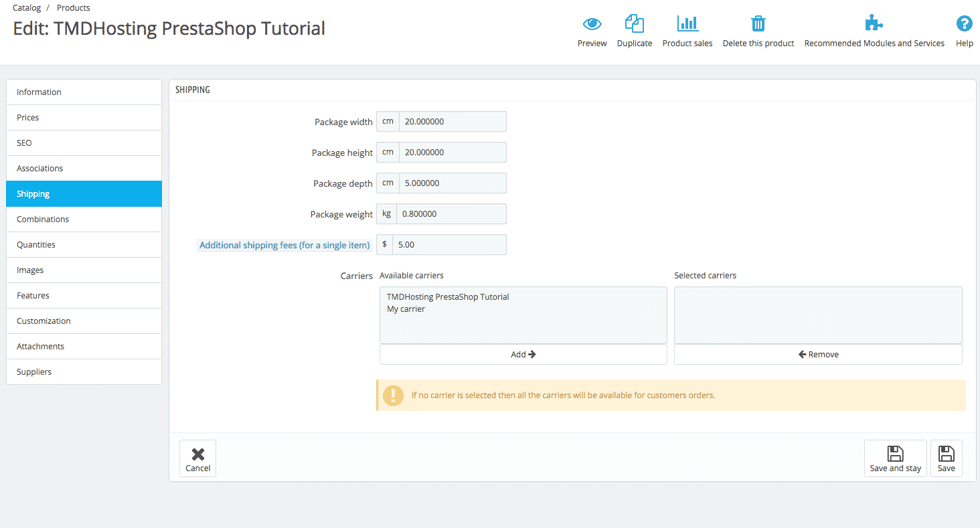Navigate to Catalog in the breadcrumb
The width and height of the screenshot is (980, 528).
pyautogui.click(x=26, y=7)
